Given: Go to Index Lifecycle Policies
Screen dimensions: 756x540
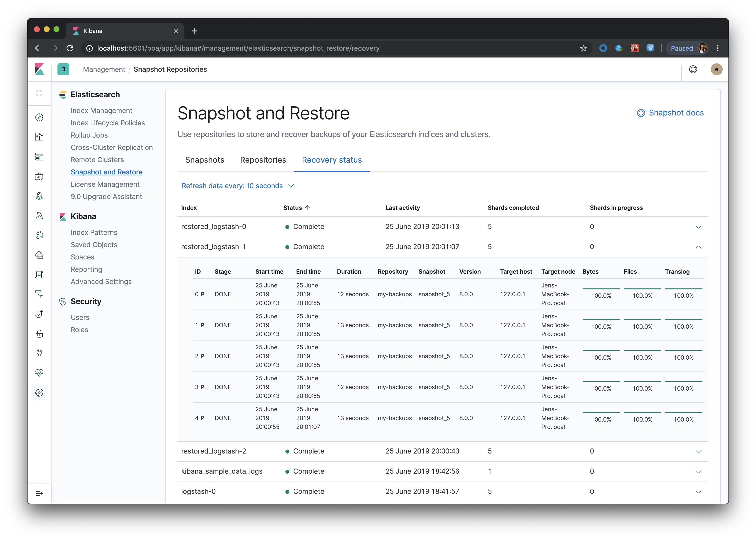Looking at the screenshot, I should coord(108,123).
